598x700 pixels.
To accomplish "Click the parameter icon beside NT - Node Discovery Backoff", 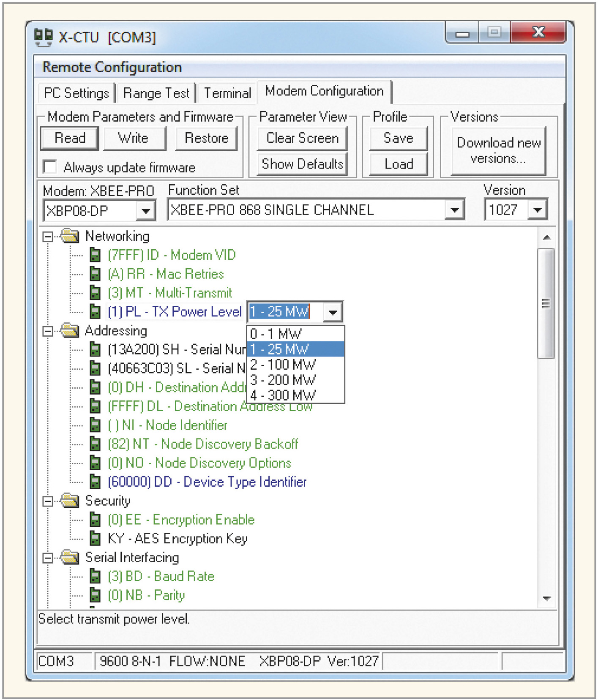I will pos(96,444).
